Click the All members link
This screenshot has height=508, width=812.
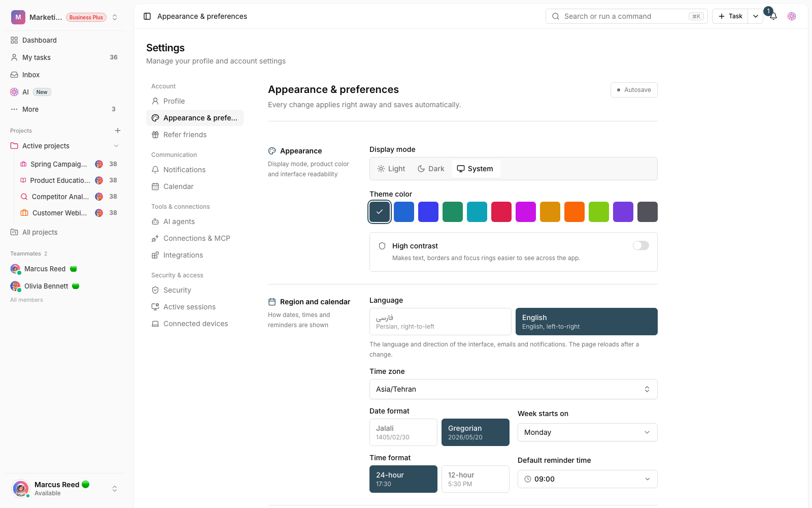click(26, 300)
